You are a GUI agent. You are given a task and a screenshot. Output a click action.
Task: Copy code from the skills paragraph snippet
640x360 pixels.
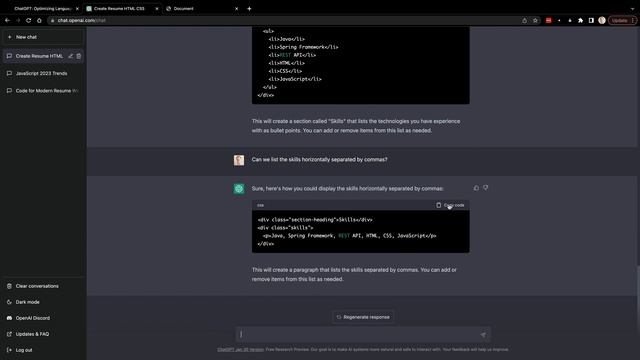tap(450, 205)
